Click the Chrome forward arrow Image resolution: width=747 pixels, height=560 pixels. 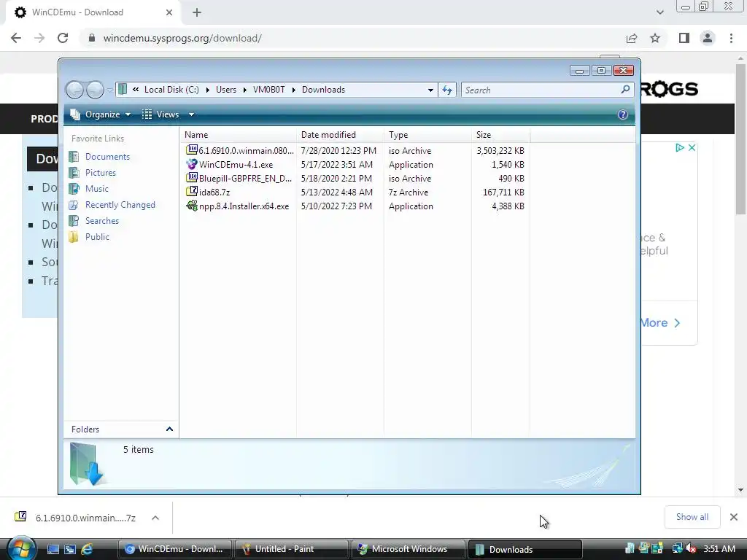pos(39,38)
